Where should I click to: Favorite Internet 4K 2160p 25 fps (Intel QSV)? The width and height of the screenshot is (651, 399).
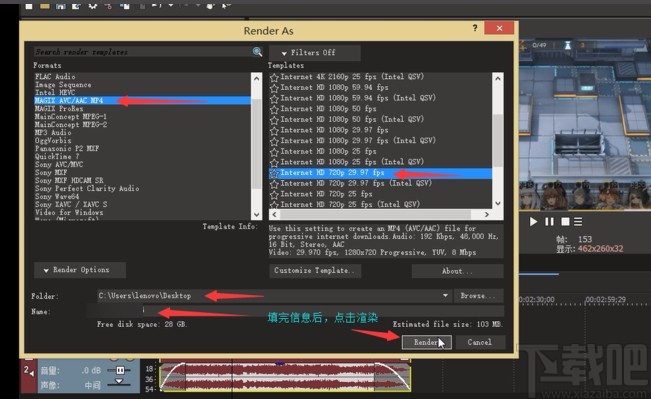point(274,77)
